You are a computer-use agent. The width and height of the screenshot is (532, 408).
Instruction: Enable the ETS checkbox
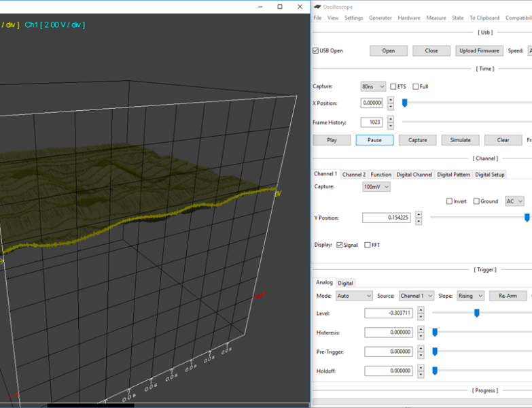[x=393, y=86]
